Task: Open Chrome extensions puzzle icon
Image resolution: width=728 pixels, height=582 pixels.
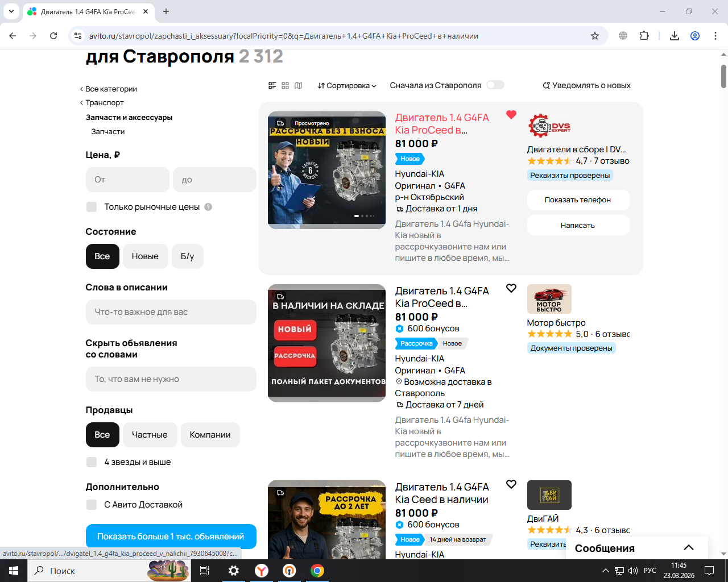Action: click(644, 36)
